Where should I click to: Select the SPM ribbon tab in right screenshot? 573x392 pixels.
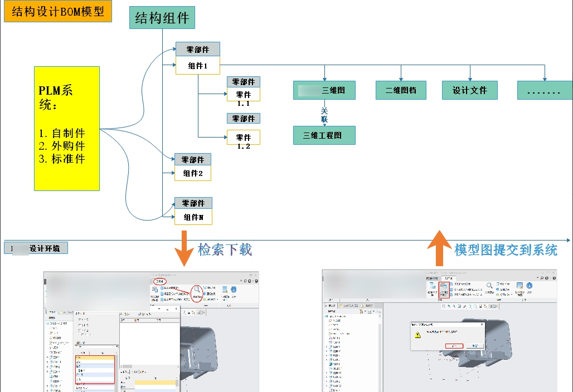448,278
